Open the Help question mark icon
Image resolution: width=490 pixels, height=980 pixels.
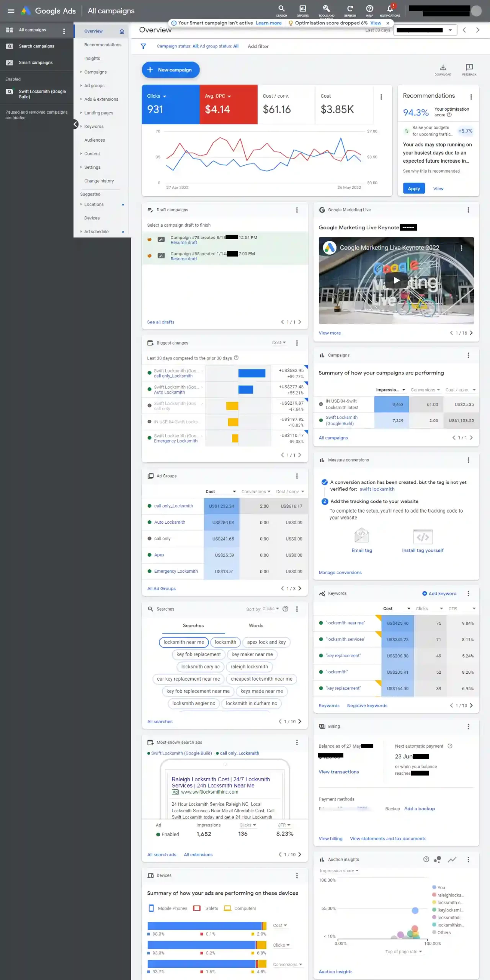pos(369,9)
